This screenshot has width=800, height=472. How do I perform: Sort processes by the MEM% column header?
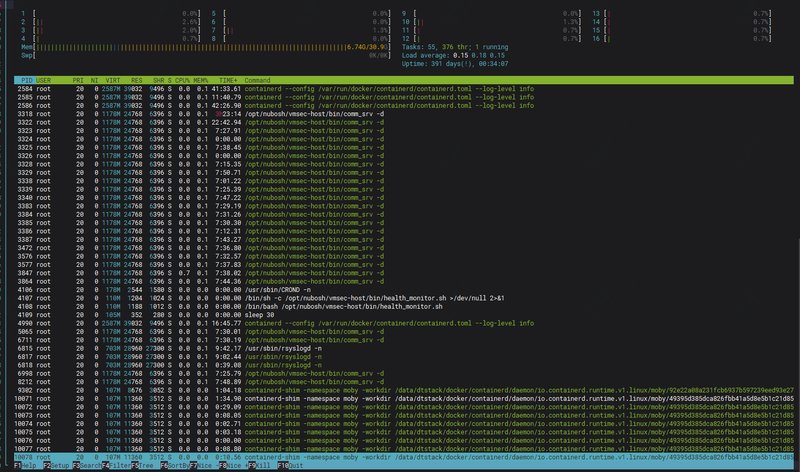coord(200,79)
